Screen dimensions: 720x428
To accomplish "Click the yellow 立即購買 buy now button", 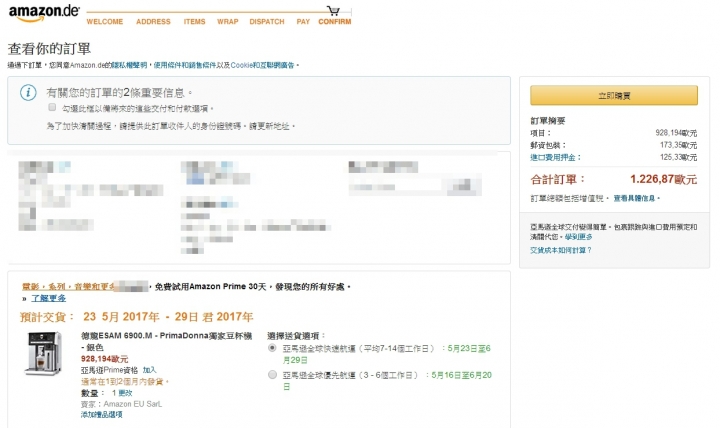I will [x=614, y=96].
